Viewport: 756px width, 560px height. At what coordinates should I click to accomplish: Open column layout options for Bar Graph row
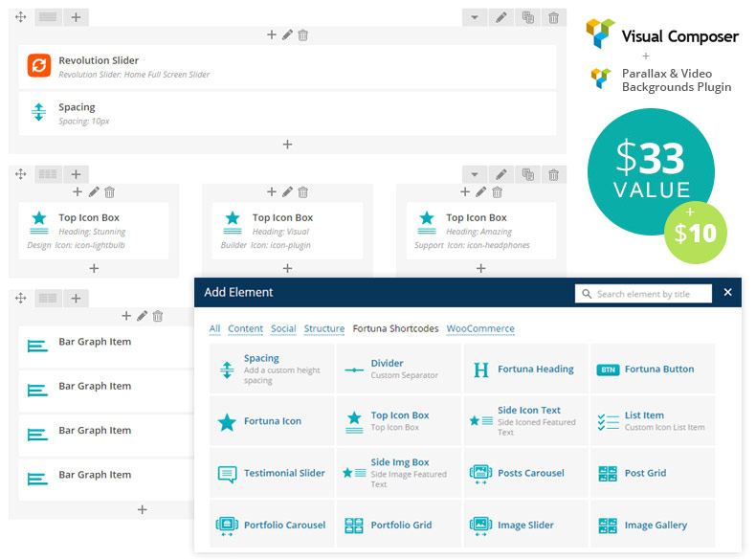pyautogui.click(x=48, y=299)
